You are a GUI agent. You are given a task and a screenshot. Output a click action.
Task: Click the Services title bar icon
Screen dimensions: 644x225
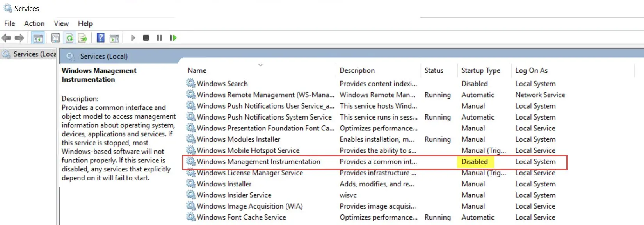7,8
